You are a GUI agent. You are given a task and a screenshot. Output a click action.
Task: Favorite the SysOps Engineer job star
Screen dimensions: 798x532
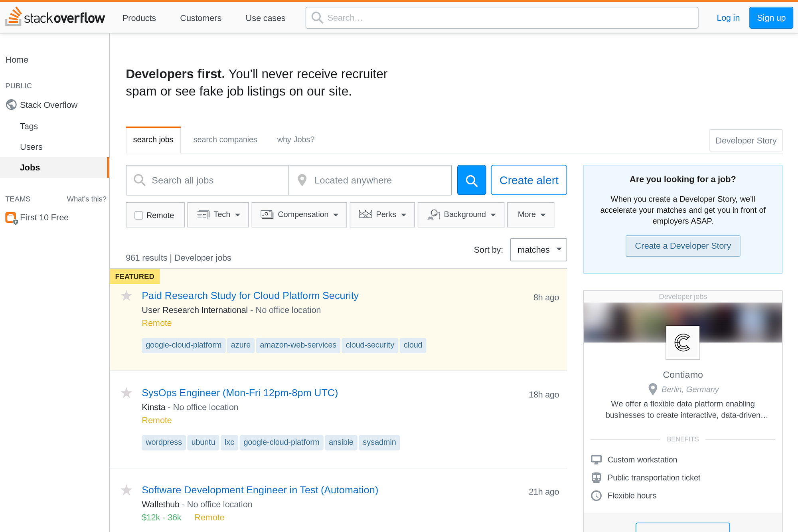click(x=126, y=393)
